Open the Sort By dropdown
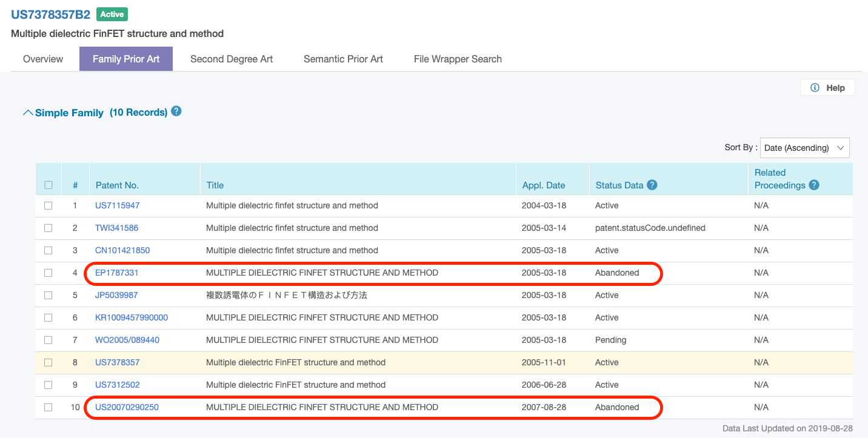 [804, 148]
